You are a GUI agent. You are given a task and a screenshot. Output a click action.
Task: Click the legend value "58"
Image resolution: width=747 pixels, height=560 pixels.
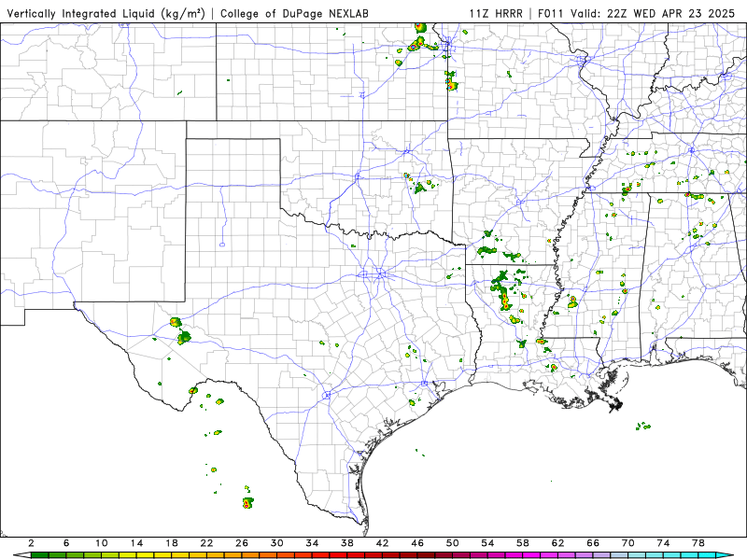tap(523, 543)
